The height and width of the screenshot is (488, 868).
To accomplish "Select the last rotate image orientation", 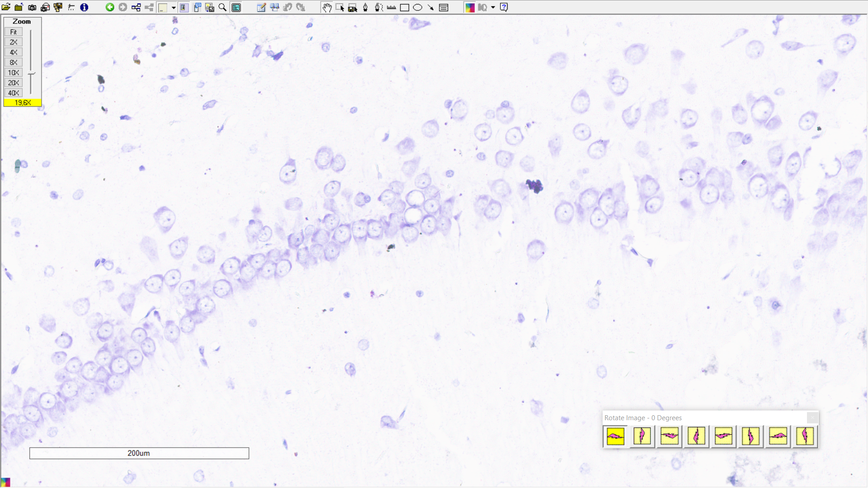I will 805,436.
